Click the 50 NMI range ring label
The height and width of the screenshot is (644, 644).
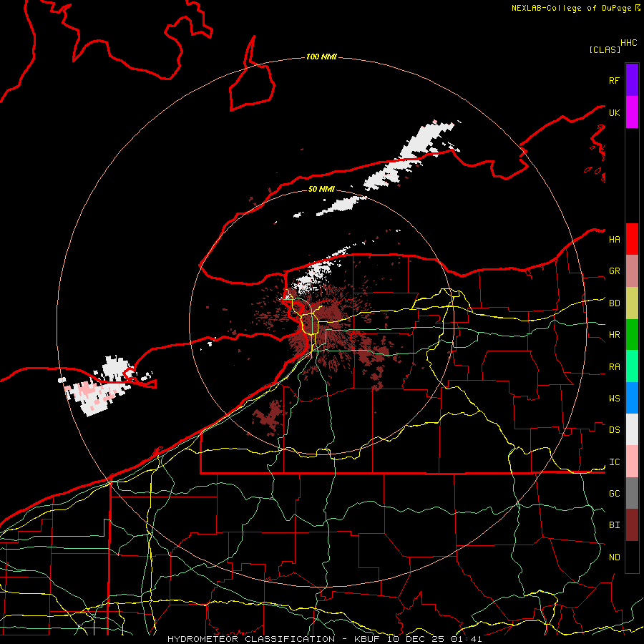(321, 189)
